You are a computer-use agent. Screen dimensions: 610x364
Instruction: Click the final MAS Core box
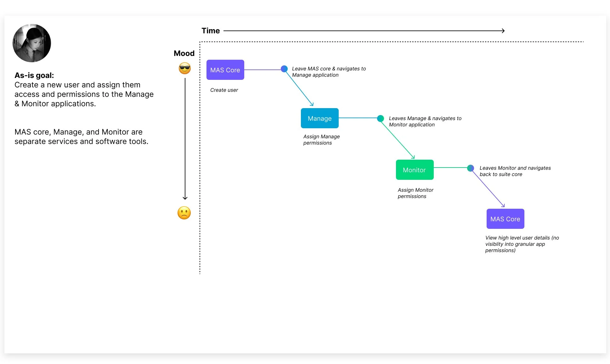(x=505, y=219)
